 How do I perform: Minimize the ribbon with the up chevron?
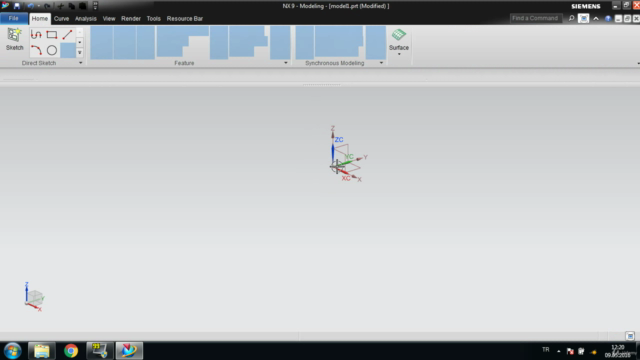596,19
